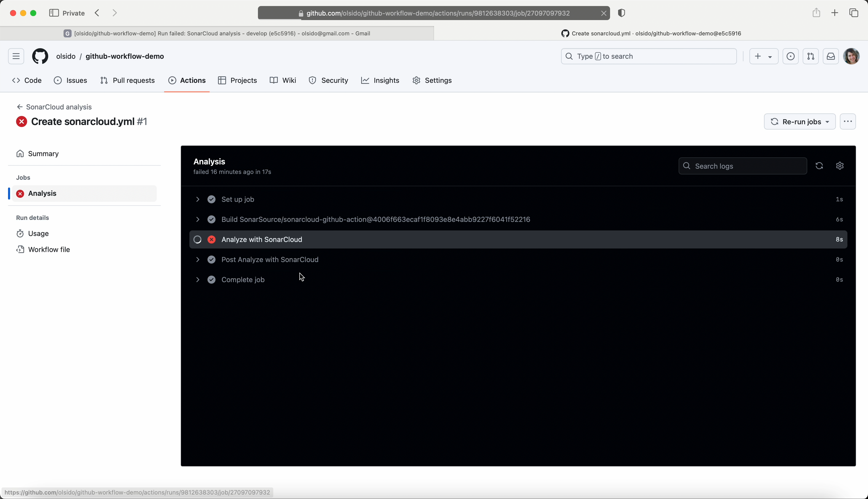The image size is (868, 499).
Task: Click the user avatar profile picture
Action: point(851,56)
